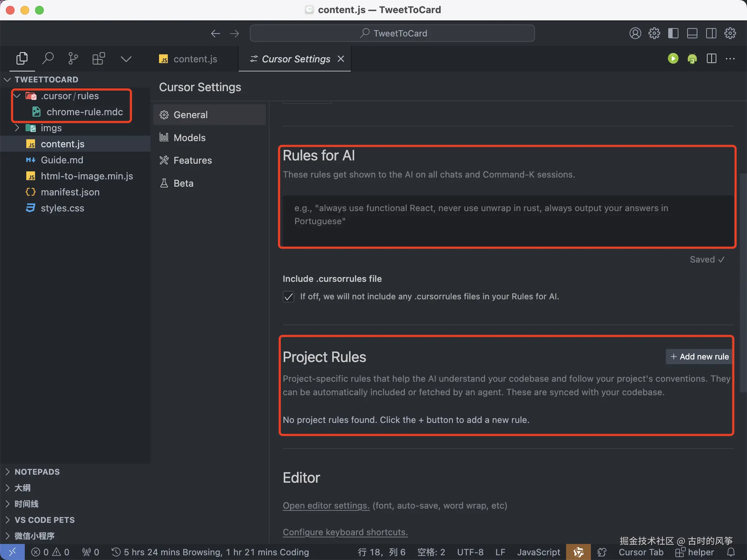The height and width of the screenshot is (560, 747).
Task: Run code with the green play button
Action: 673,59
